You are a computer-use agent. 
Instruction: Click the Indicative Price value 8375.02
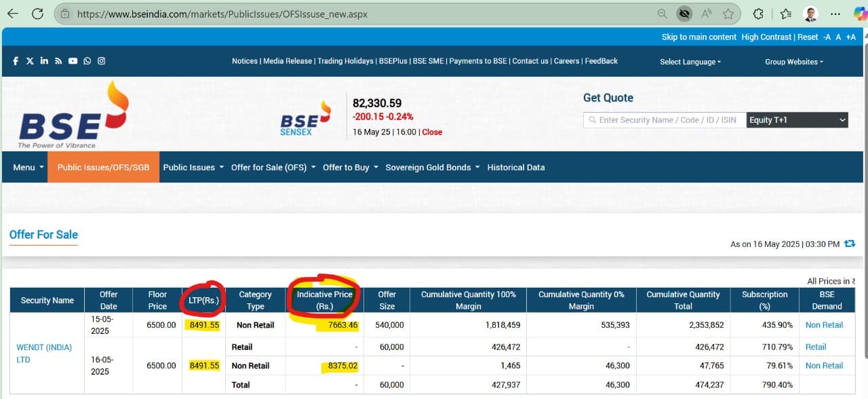pyautogui.click(x=342, y=366)
